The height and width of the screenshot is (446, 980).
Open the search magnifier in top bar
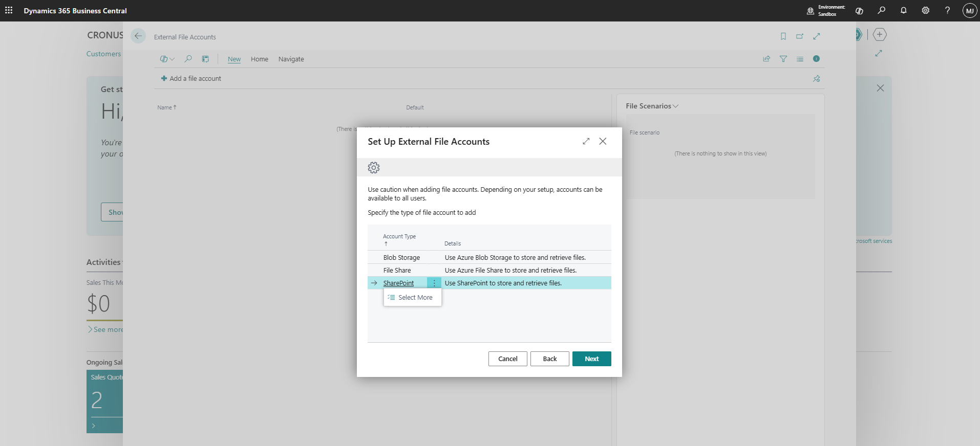coord(881,10)
